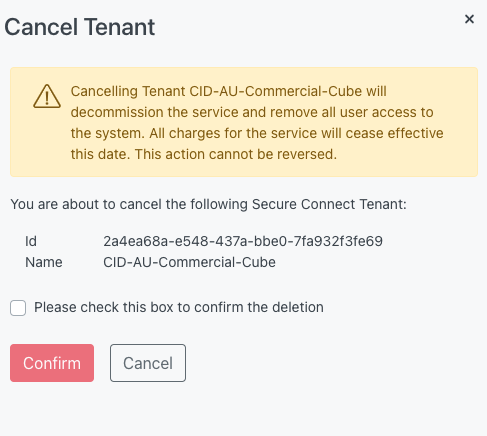Click the 'Cancel Tenant' dialog title
The width and height of the screenshot is (487, 436).
tap(80, 27)
